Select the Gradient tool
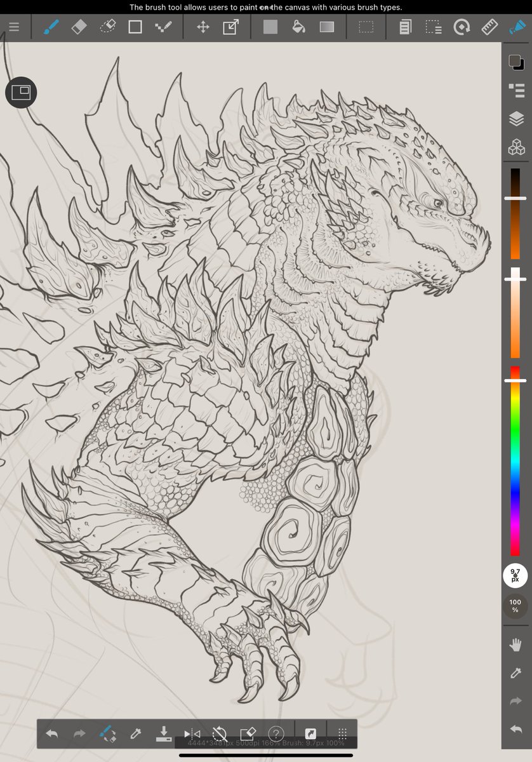This screenshot has width=532, height=762. point(326,27)
